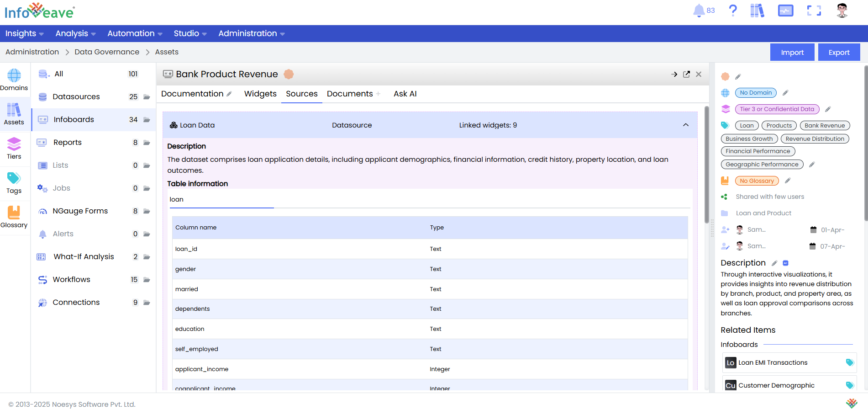Edit tier pencil next to Tier 3

(x=828, y=109)
